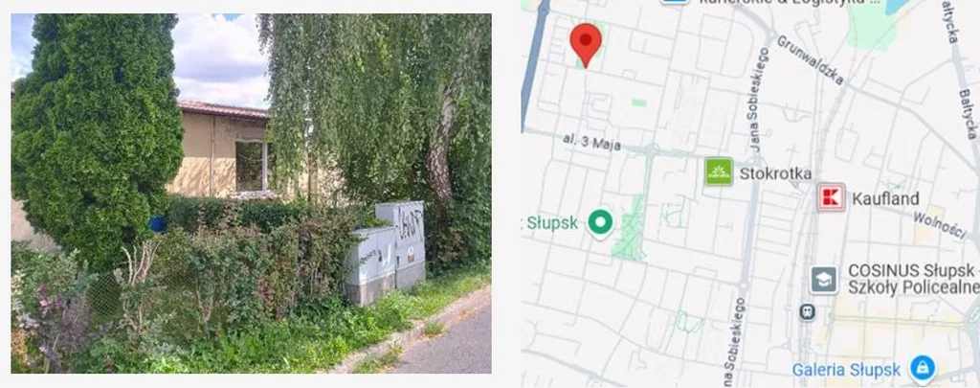The image size is (980, 388).
Task: Select the Stokrotka store icon
Action: (x=719, y=172)
